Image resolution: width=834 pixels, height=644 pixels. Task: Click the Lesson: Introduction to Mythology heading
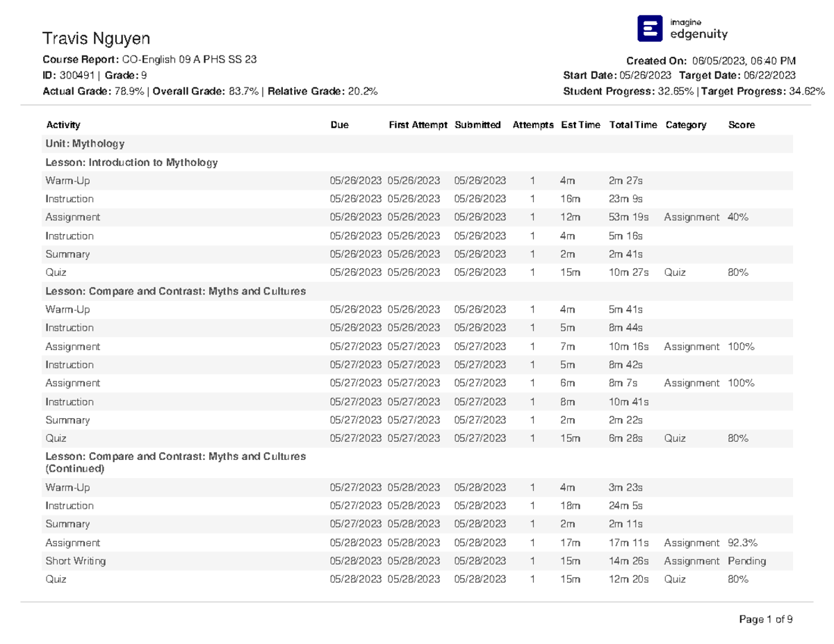(131, 163)
